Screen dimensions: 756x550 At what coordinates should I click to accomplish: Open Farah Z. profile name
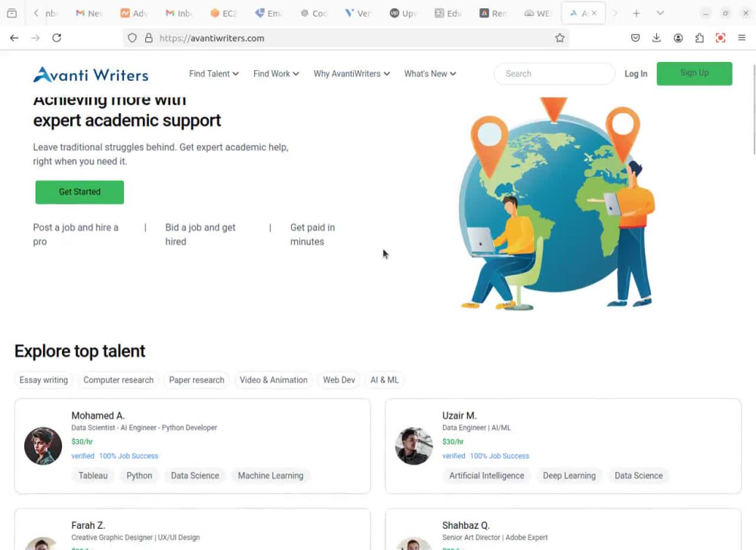pyautogui.click(x=88, y=525)
